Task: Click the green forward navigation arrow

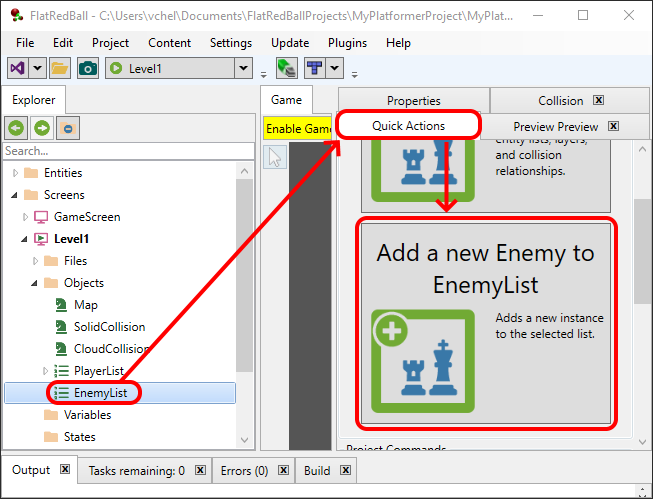Action: (42, 128)
